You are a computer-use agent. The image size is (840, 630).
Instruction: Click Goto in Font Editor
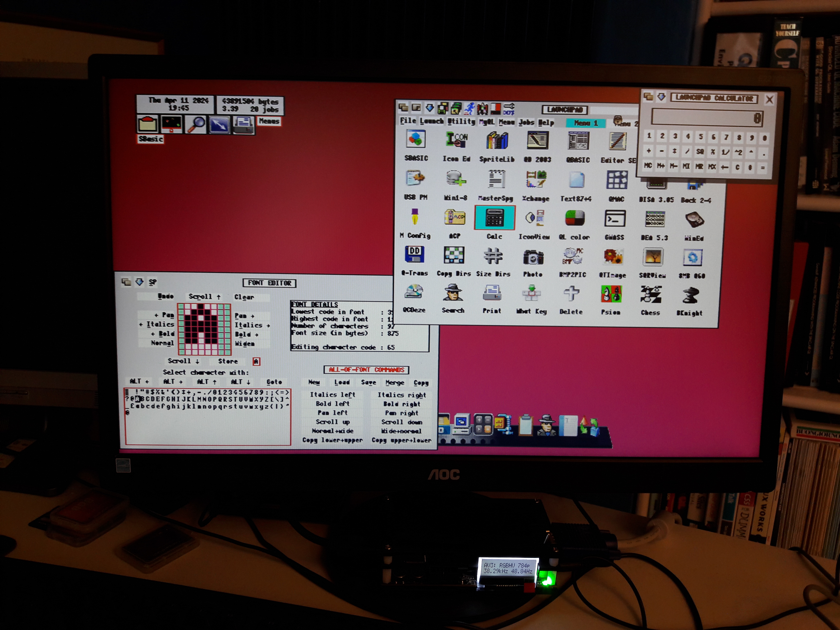[x=274, y=382]
